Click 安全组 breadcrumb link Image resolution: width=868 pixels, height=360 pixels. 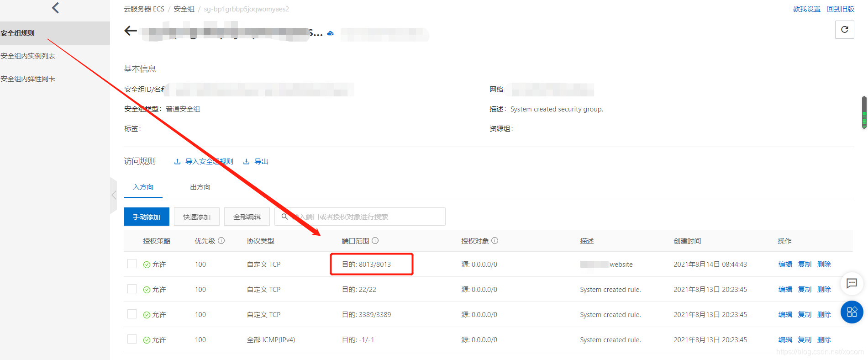pyautogui.click(x=184, y=9)
